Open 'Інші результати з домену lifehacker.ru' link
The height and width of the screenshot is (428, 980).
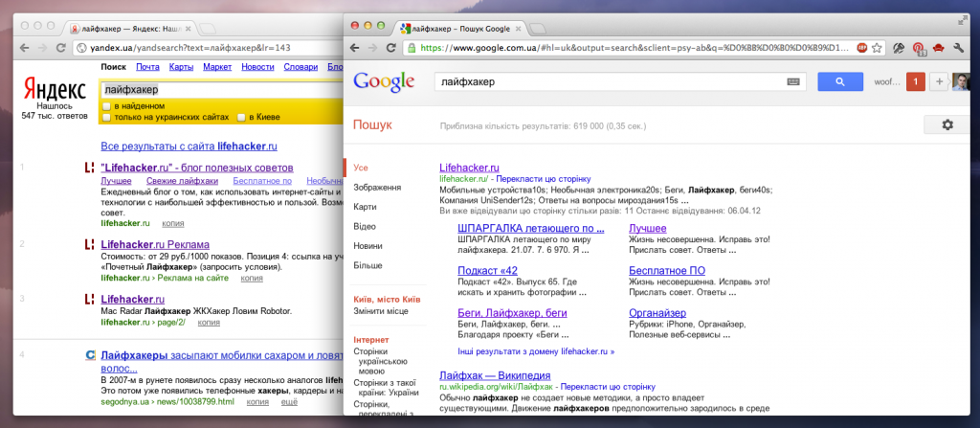pos(536,351)
